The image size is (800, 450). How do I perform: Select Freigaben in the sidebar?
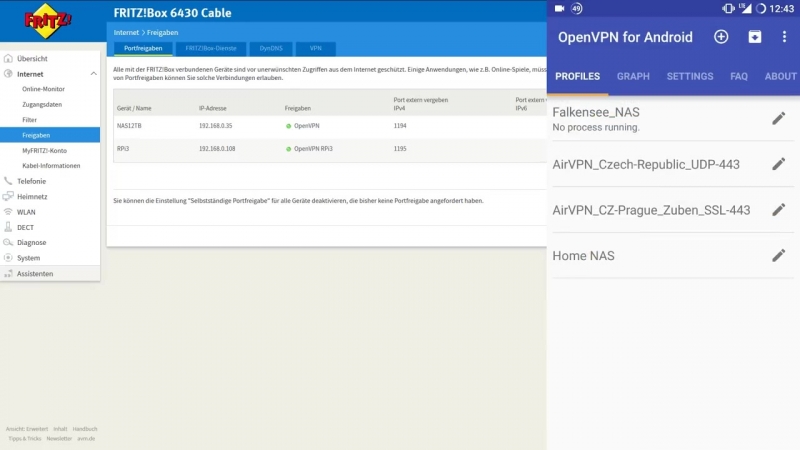tap(50, 135)
